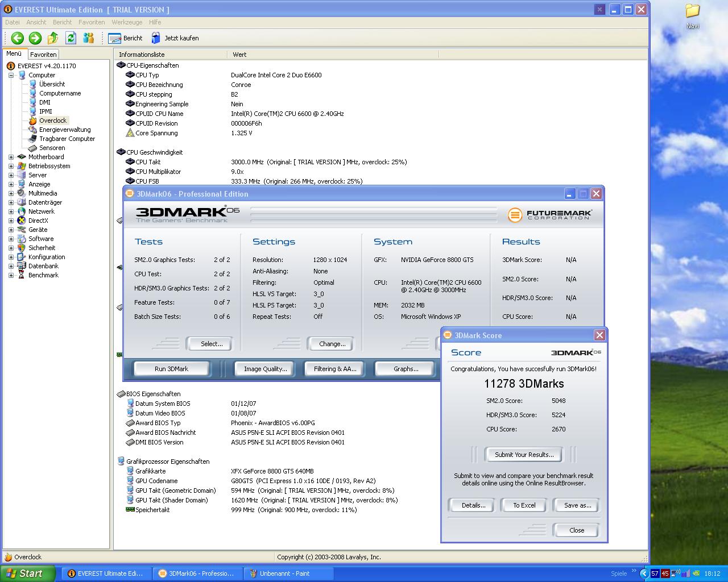Viewport: 728px width, 582px height.
Task: Click Jetzt kaufen in the toolbar
Action: [175, 38]
